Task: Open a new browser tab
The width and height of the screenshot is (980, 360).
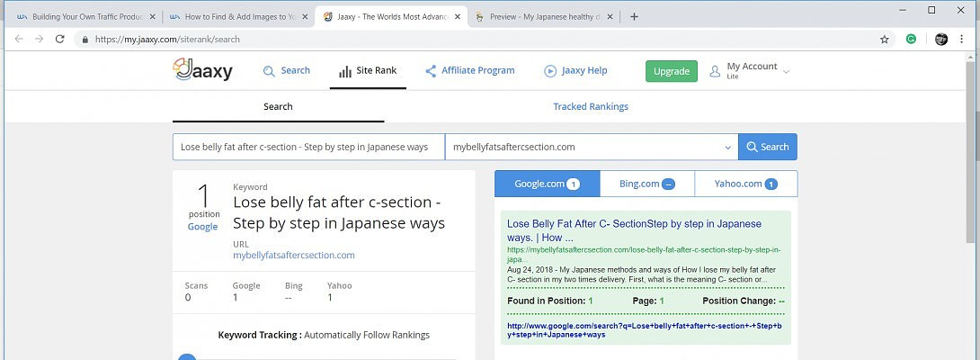Action: click(x=634, y=16)
